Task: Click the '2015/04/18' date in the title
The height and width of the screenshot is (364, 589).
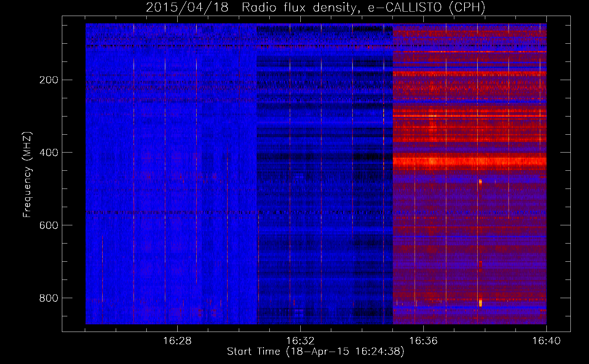Action: click(187, 8)
